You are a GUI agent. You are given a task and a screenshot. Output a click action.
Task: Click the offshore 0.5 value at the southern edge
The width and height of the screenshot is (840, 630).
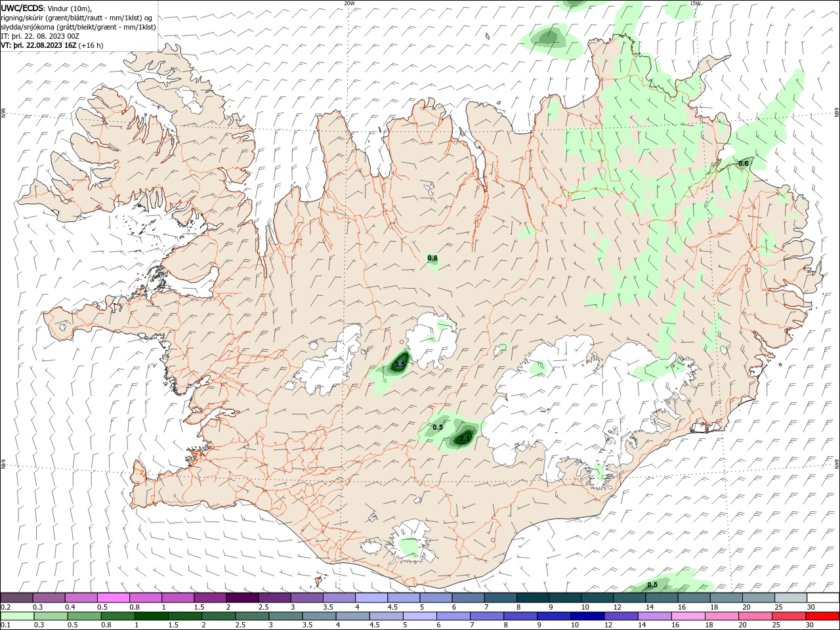[x=652, y=585]
